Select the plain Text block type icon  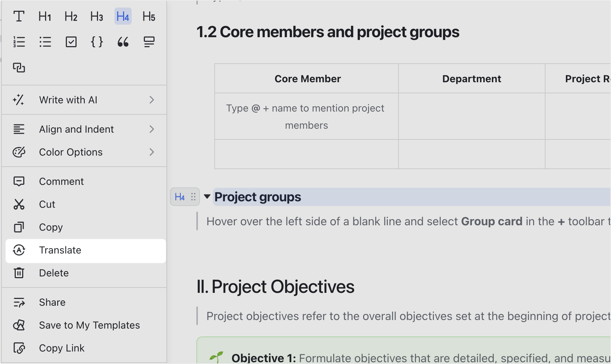(x=19, y=16)
